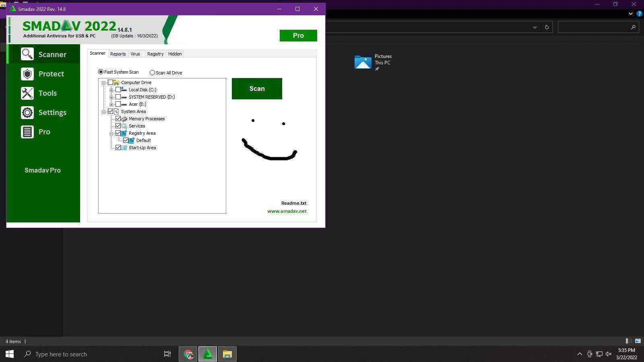Open the Windows Start menu
Screen dimensions: 644x362
(x=10, y=354)
